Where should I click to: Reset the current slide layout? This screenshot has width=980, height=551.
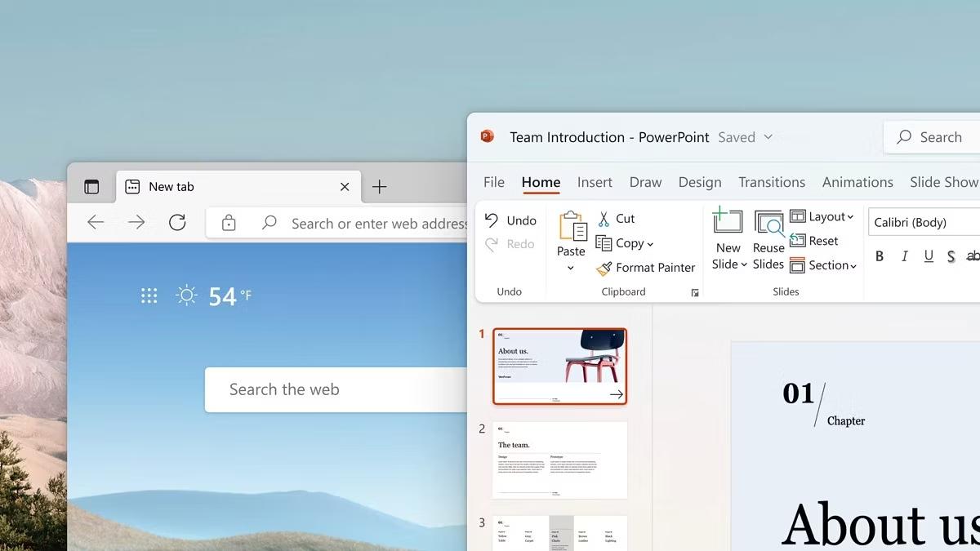(x=817, y=241)
